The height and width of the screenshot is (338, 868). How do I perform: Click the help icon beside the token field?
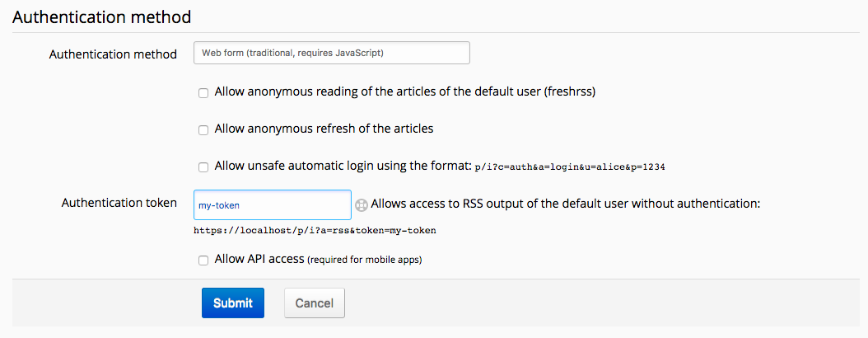361,205
